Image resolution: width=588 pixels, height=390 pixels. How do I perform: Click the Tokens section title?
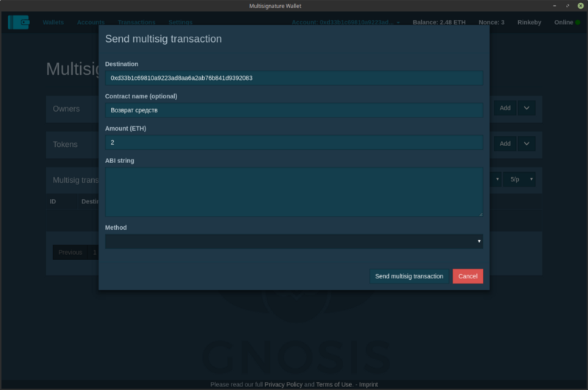pos(65,144)
